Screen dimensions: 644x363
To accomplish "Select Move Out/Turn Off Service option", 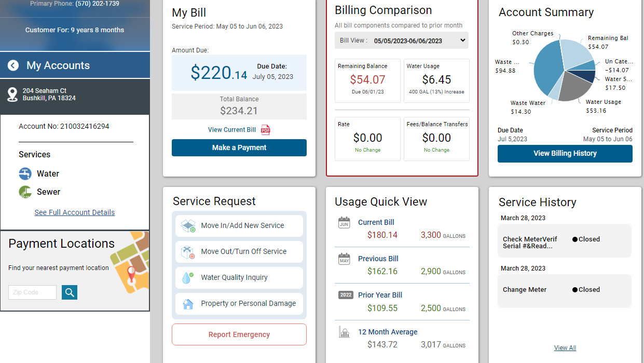I will (x=239, y=252).
